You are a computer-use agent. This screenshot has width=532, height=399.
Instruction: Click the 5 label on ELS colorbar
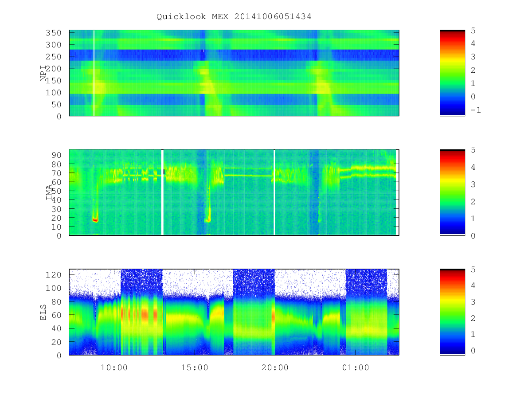tap(473, 270)
